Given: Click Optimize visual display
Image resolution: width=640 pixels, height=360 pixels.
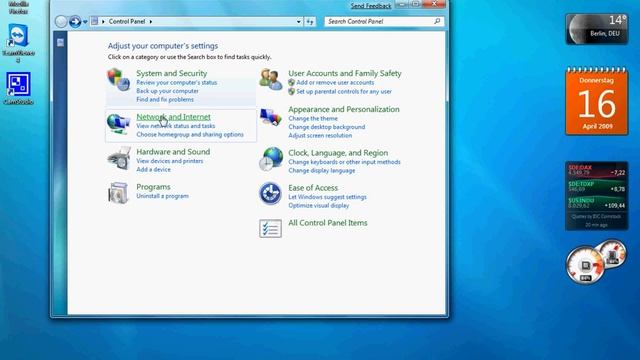Looking at the screenshot, I should [318, 206].
